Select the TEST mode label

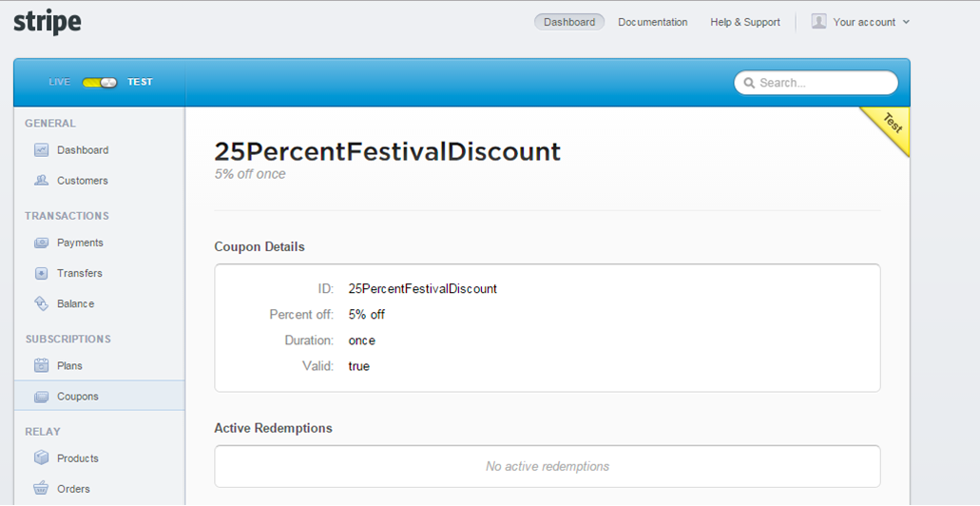140,83
